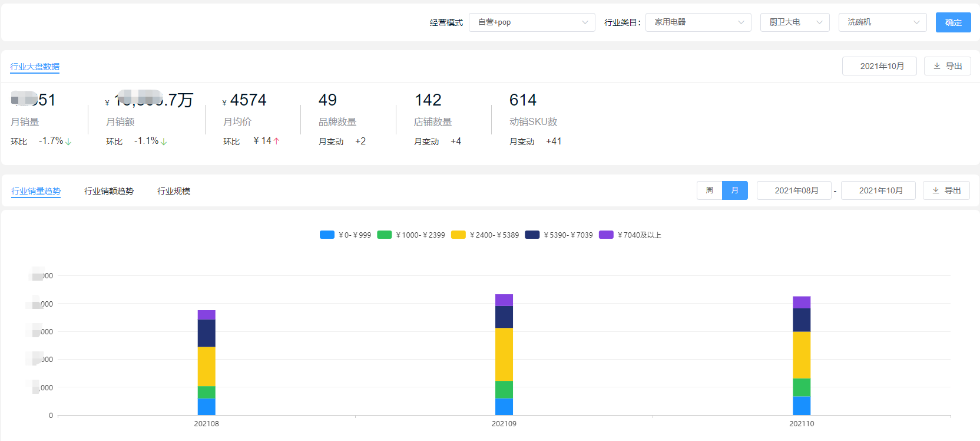Image resolution: width=980 pixels, height=441 pixels.
Task: Open the 行业规模 tab
Action: (174, 191)
